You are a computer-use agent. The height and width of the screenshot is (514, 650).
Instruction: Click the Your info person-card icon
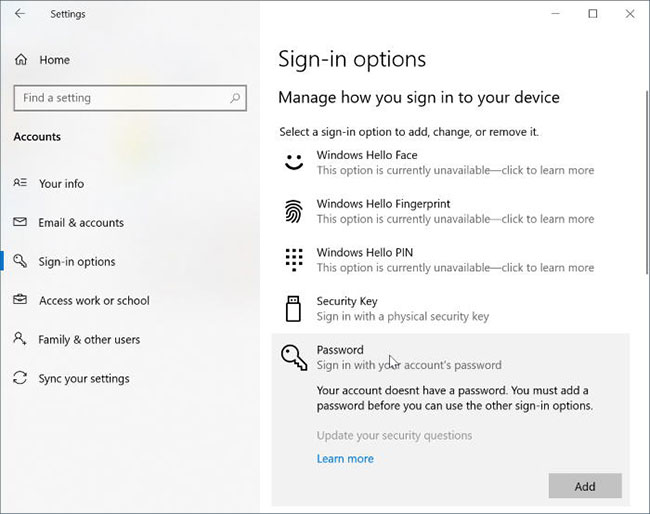20,182
